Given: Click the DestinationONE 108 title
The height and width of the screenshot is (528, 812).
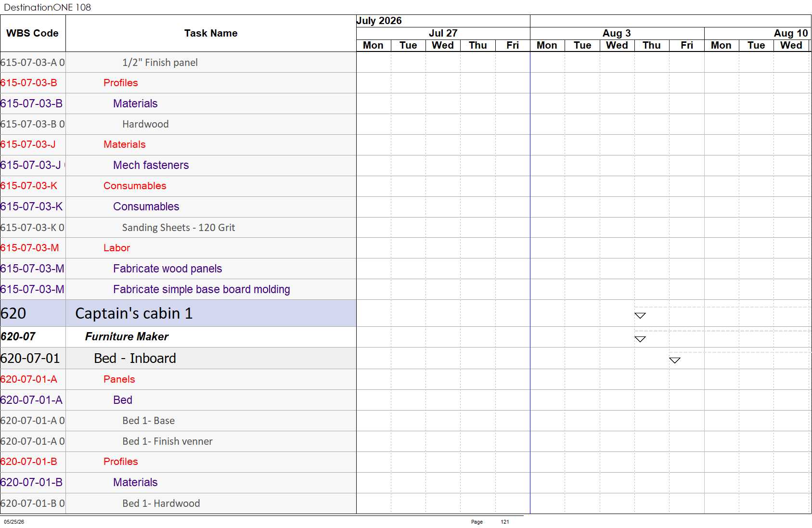Looking at the screenshot, I should click(47, 7).
